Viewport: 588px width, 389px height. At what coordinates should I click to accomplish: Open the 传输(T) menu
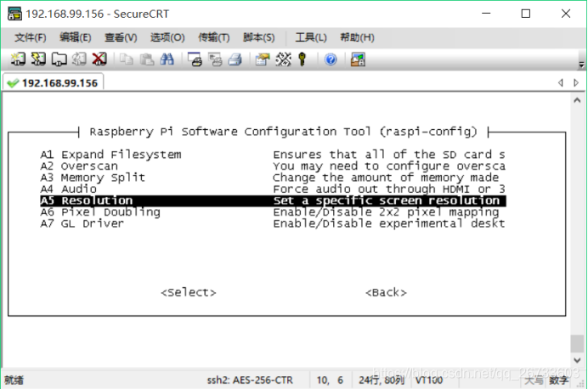tap(214, 37)
